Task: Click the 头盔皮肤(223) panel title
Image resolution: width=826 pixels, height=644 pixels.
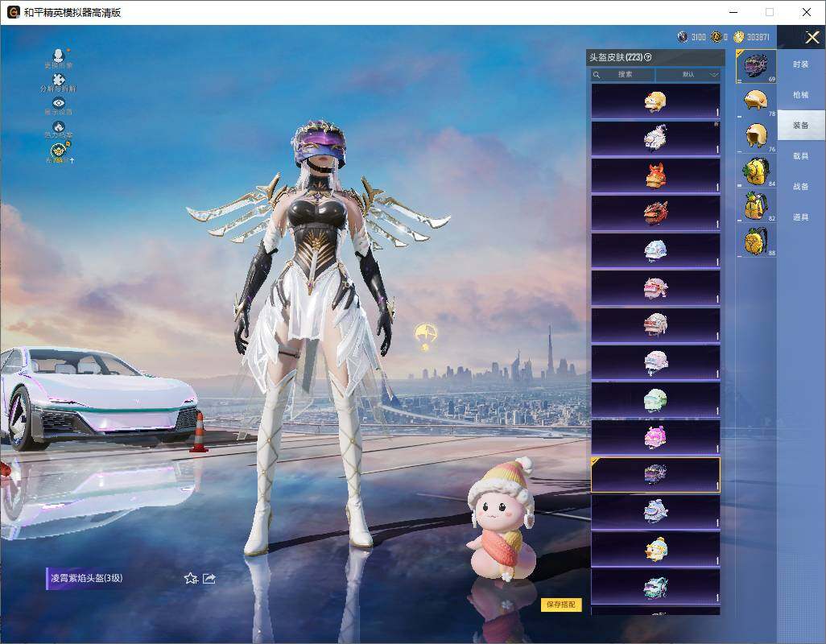Action: coord(616,57)
